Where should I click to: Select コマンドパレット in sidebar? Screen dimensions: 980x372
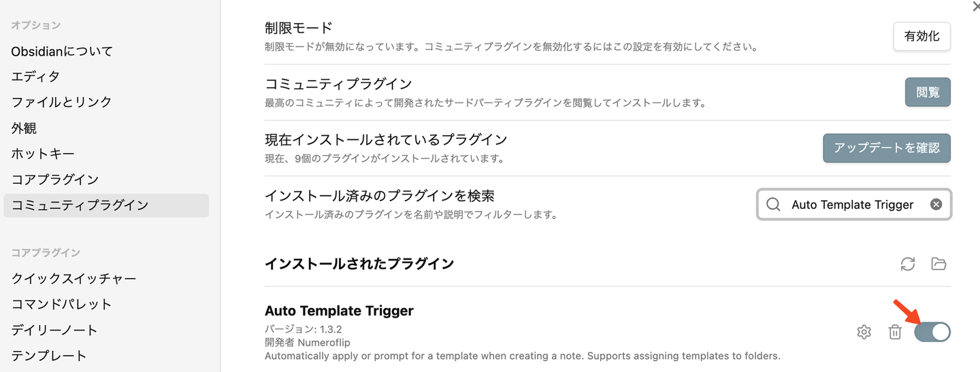tap(61, 304)
